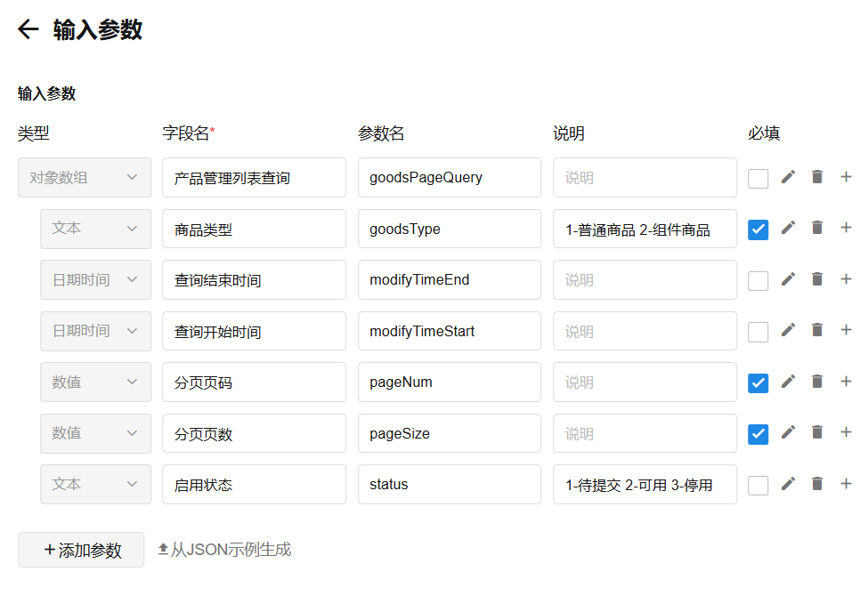Edit the status row with pencil icon
The height and width of the screenshot is (604, 868).
(788, 484)
